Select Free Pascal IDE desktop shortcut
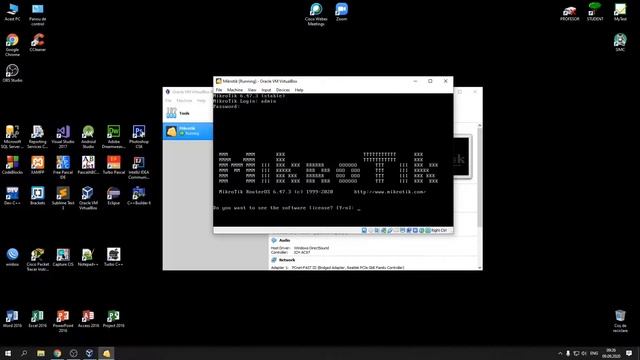640x360 pixels. click(63, 167)
